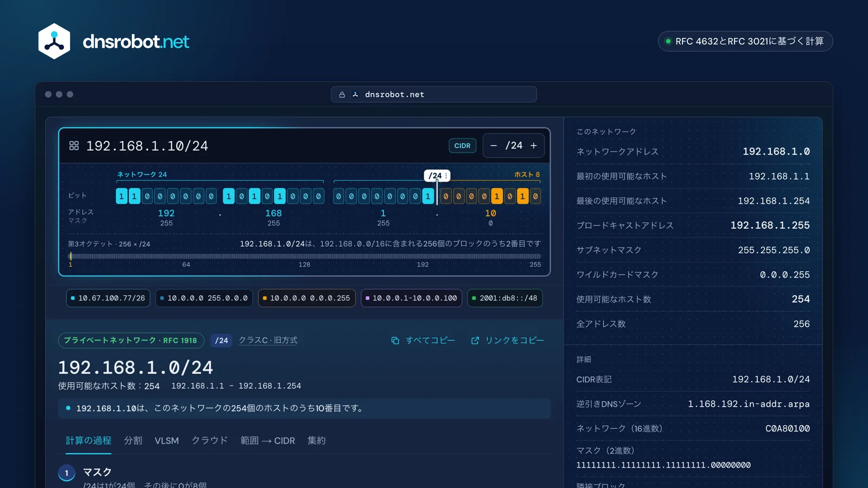
Task: Click the reverse DNS zone 1.168.192.in-addr.arpa
Action: [x=749, y=404]
